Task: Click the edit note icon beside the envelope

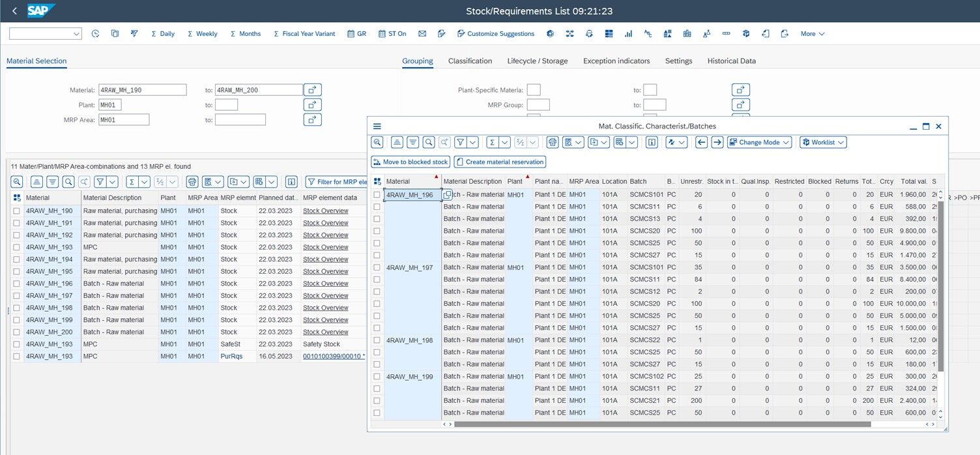Action: [442, 34]
